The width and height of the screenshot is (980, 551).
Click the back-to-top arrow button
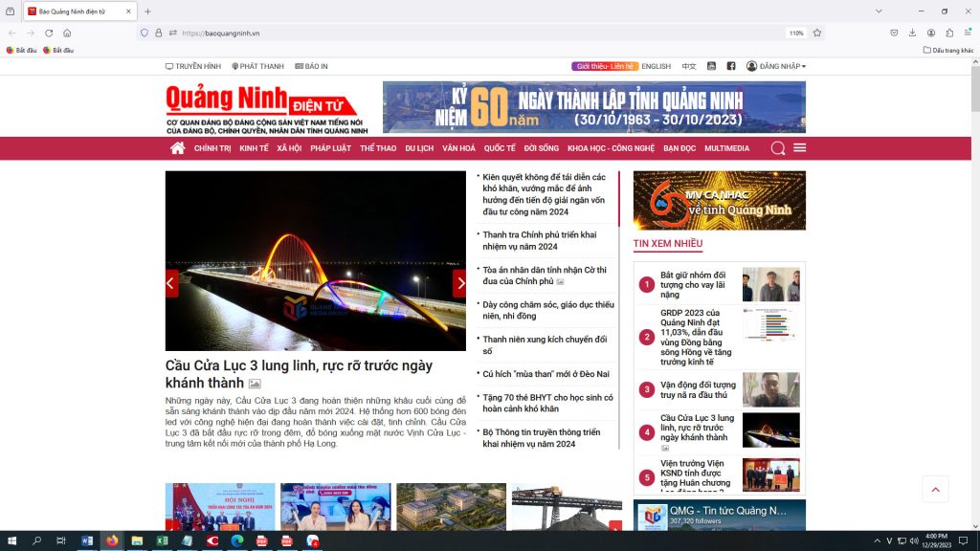coord(936,490)
